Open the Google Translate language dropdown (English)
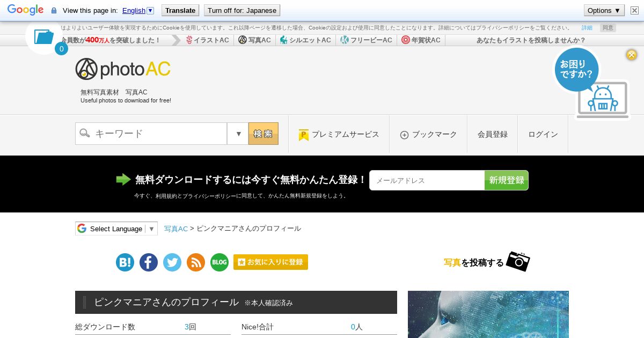 point(138,10)
